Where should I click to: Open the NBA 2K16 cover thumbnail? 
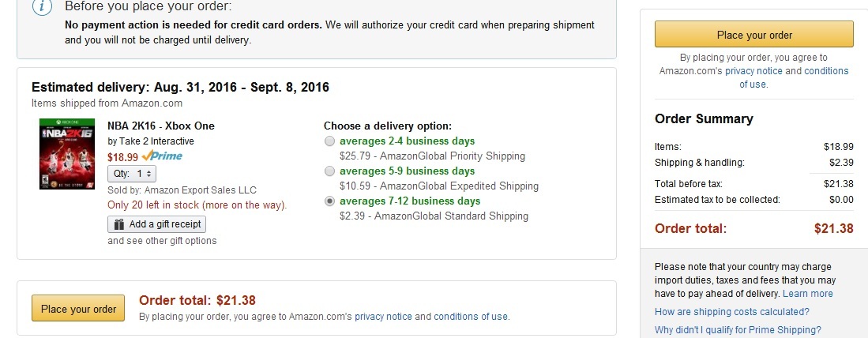click(59, 154)
